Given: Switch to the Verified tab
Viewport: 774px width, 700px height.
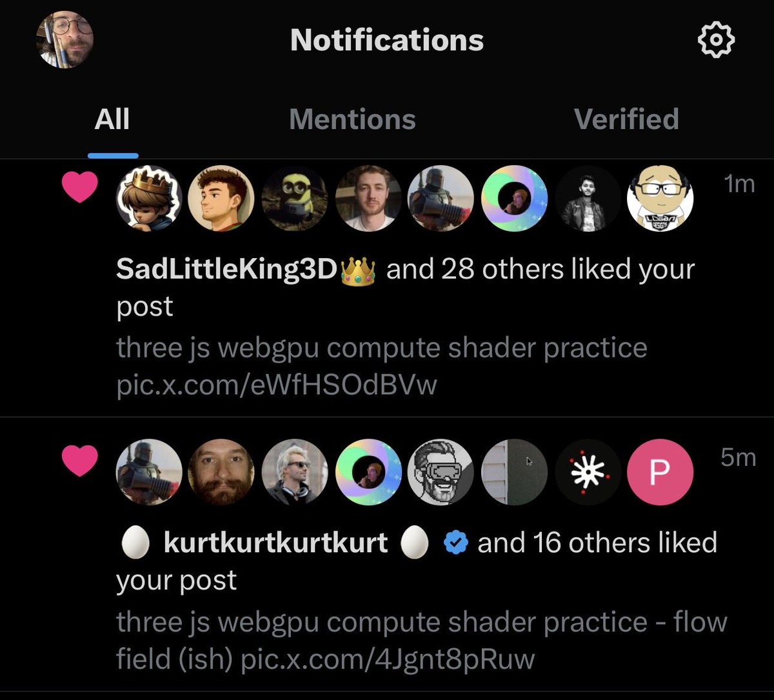Looking at the screenshot, I should click(x=626, y=119).
